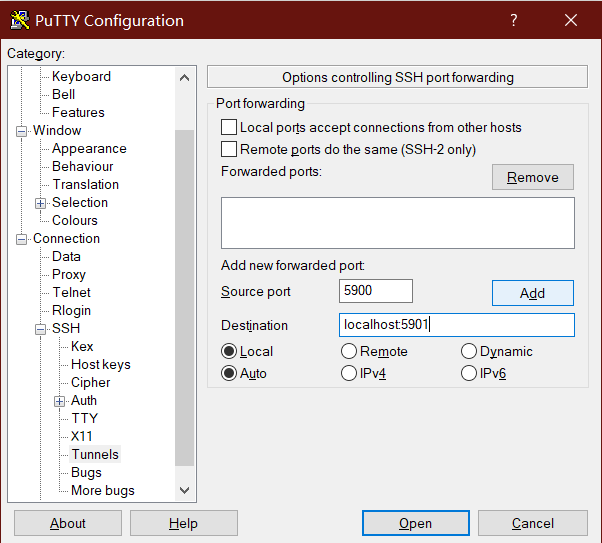
Task: Click the Category tree scrollbar thumb
Action: pyautogui.click(x=184, y=298)
